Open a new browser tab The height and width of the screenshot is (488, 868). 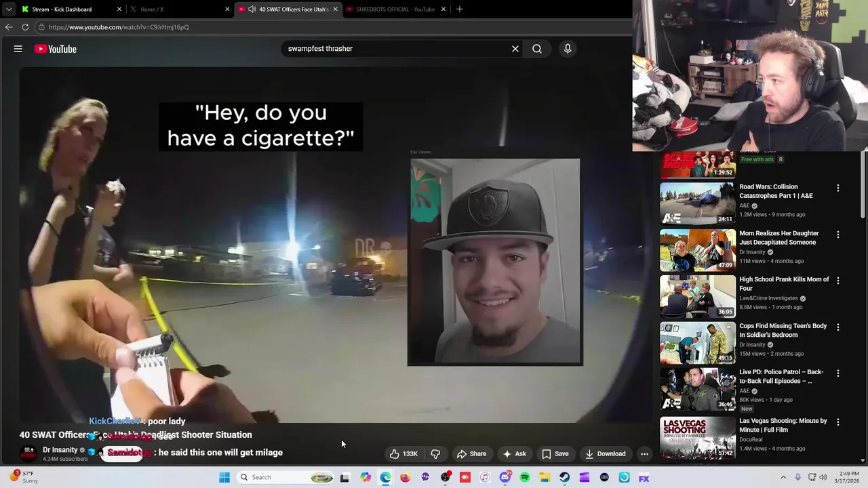(x=460, y=9)
